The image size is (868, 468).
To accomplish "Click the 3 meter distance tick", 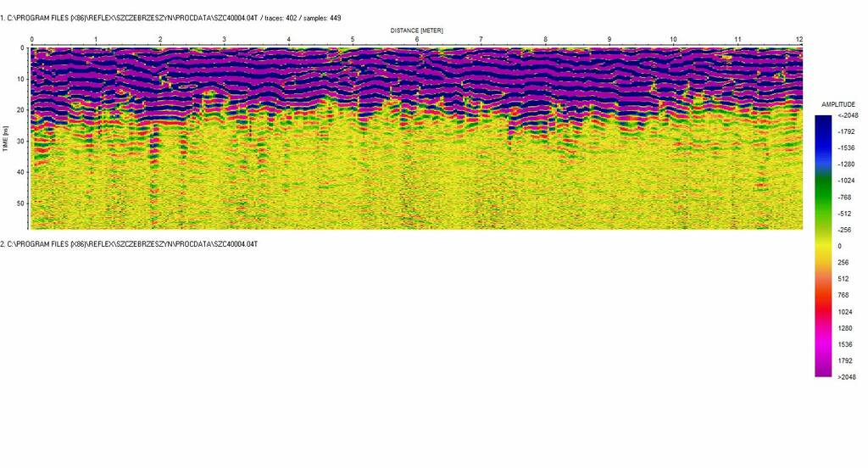I will pyautogui.click(x=224, y=40).
